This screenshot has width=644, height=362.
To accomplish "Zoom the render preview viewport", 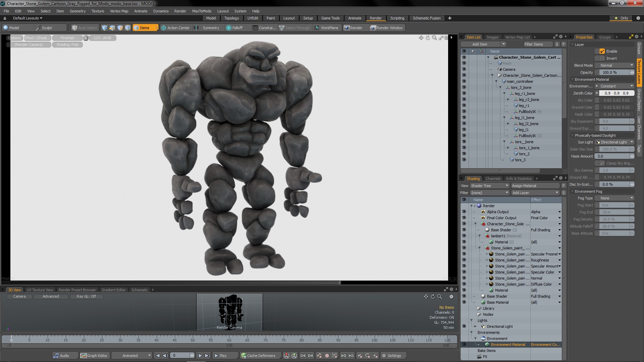I will tap(434, 38).
